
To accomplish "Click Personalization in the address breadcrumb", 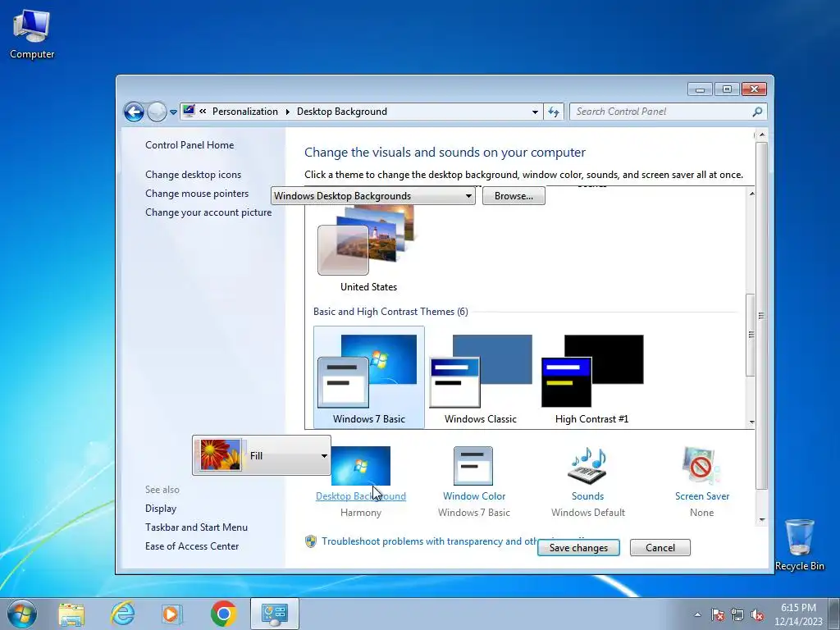I will (x=244, y=112).
